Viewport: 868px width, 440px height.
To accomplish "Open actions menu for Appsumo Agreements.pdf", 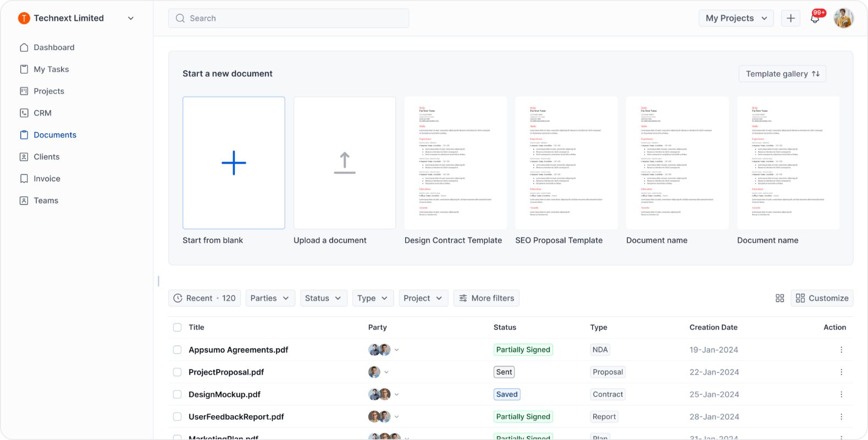I will pyautogui.click(x=841, y=350).
